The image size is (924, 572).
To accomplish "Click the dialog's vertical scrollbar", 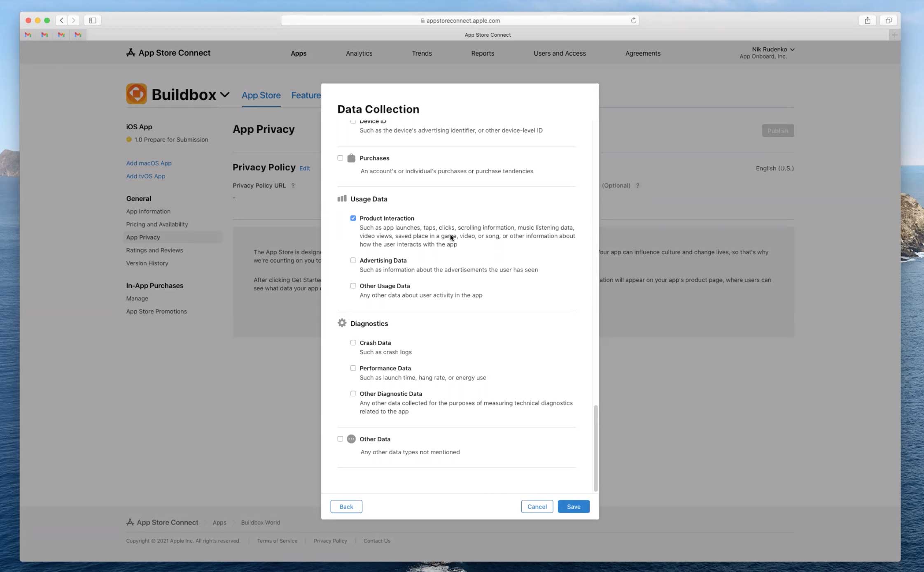I will pos(595,448).
